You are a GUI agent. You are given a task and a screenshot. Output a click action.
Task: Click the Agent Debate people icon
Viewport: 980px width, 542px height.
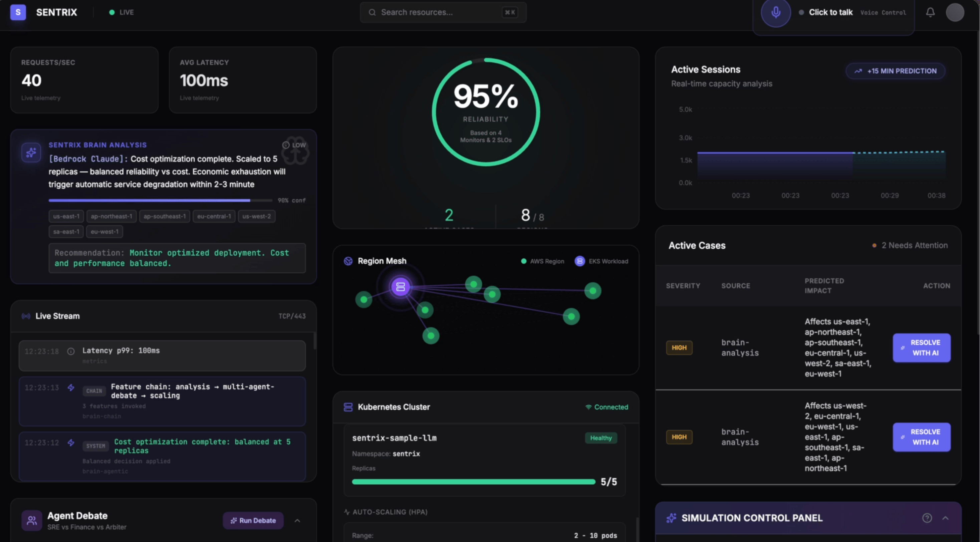tap(32, 520)
